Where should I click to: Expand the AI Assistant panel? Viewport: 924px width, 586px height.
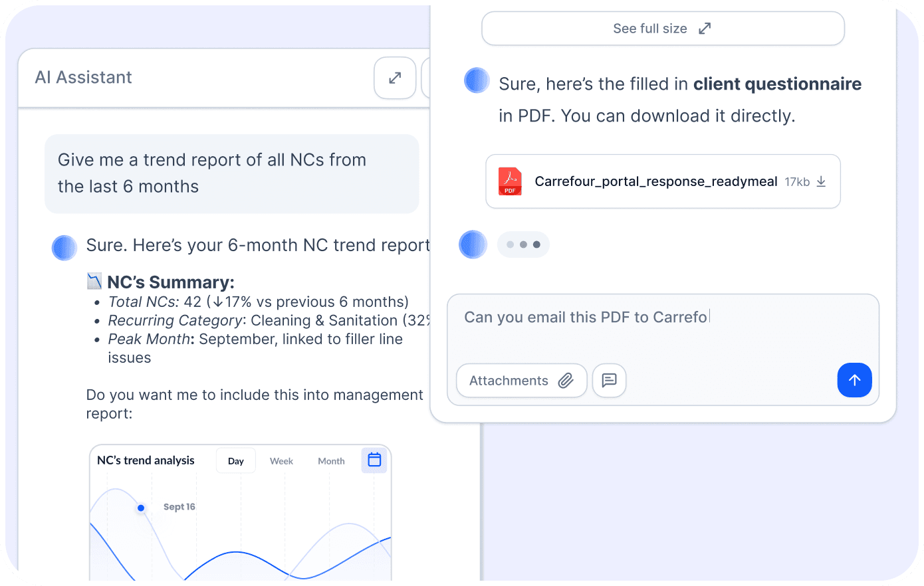395,78
